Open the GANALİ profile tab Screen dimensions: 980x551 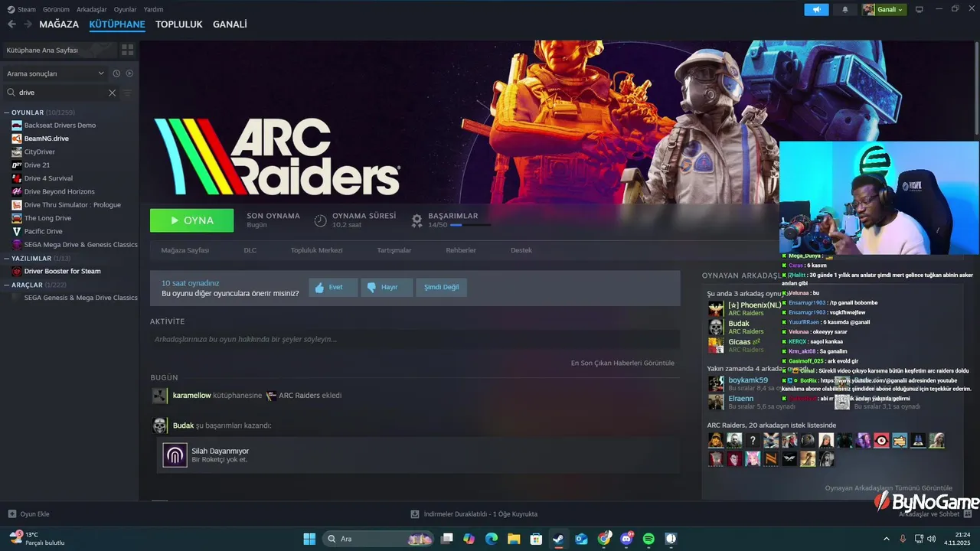point(230,24)
